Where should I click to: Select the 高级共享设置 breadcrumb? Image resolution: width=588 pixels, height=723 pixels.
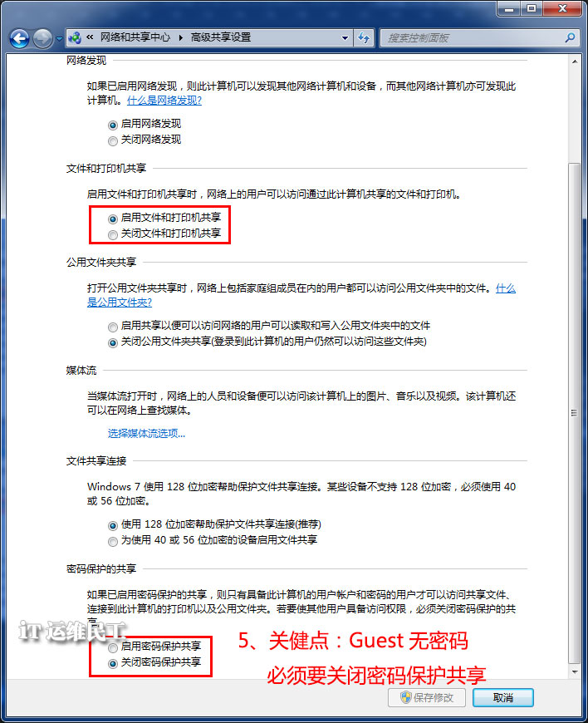[221, 37]
